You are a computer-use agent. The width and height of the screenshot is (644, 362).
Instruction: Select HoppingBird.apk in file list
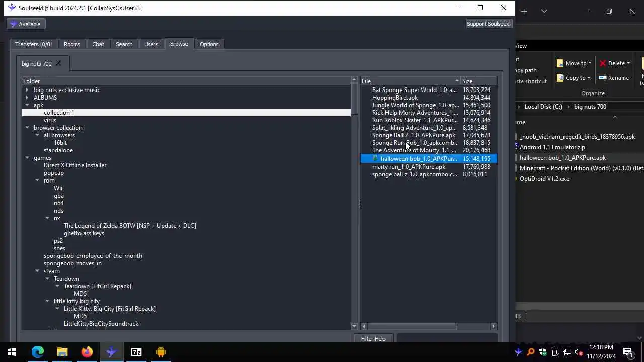(x=395, y=98)
